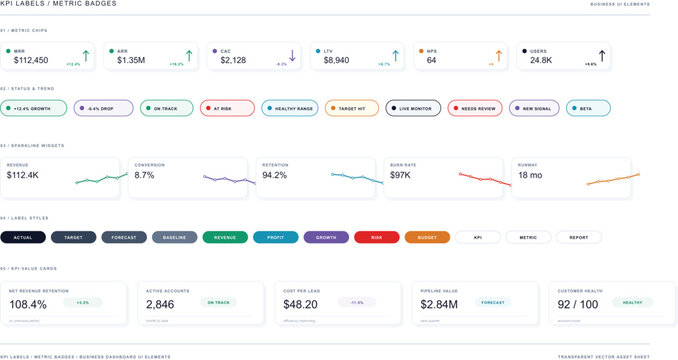Click the '108.4%' net revenue retention value
This screenshot has height=360, width=678.
click(28, 304)
